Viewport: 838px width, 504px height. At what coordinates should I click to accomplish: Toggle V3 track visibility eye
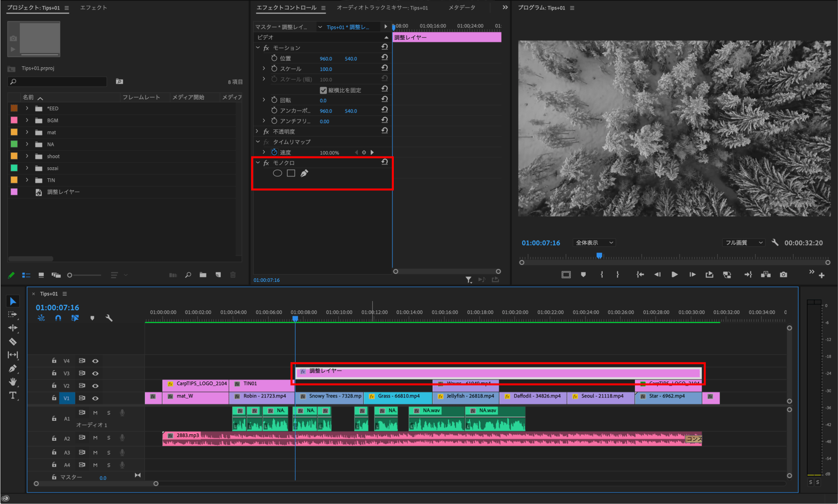point(95,373)
